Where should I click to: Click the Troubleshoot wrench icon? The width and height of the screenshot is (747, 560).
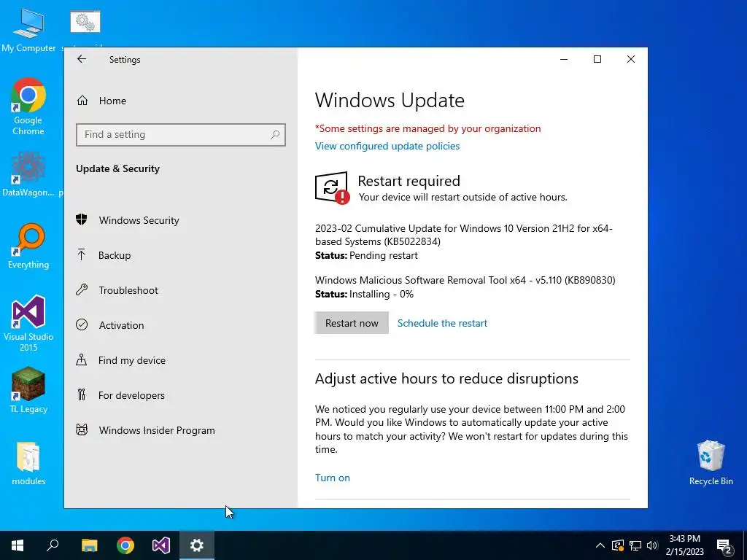[x=82, y=289]
